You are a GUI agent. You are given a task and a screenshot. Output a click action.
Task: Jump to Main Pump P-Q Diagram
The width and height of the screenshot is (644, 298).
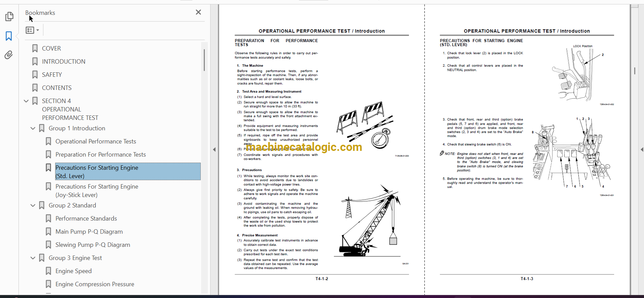(x=89, y=232)
